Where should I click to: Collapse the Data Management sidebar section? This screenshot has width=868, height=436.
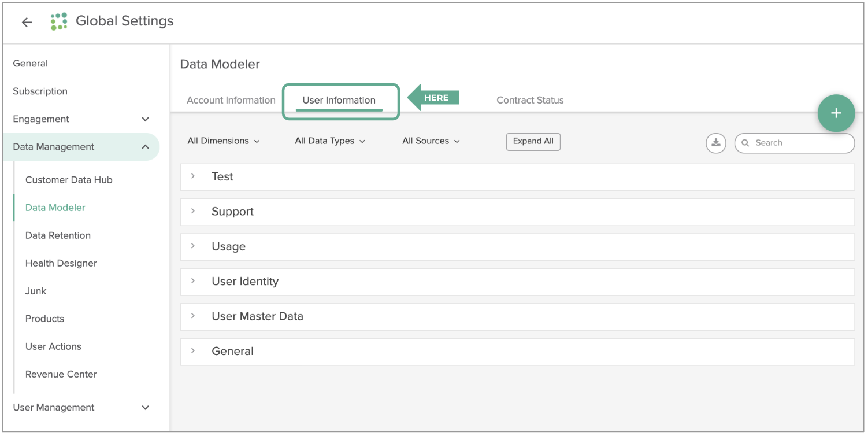(x=145, y=147)
